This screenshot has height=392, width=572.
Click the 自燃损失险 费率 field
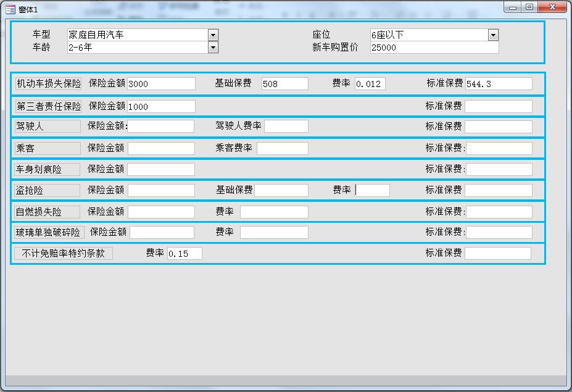[x=274, y=212]
